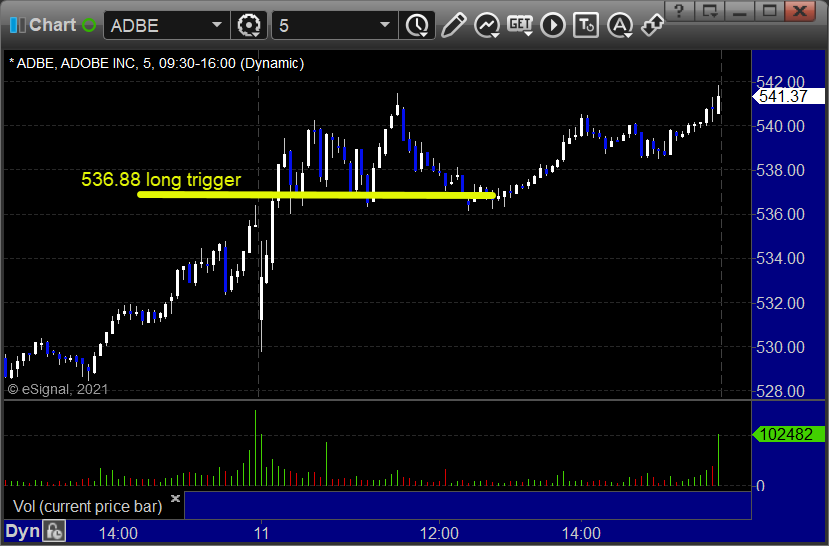Screen dimensions: 829x546
Task: Open the symbol settings gear icon
Action: 249,25
